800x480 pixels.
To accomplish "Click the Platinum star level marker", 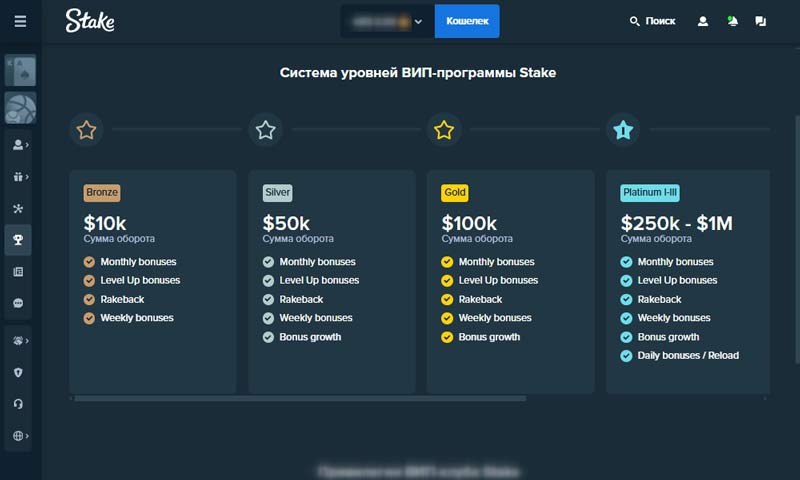I will pyautogui.click(x=623, y=129).
